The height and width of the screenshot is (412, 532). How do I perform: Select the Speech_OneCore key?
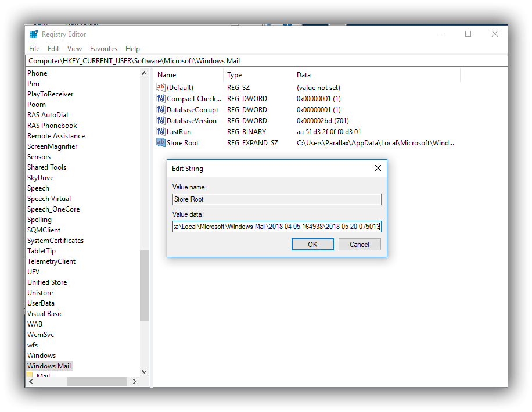tap(53, 209)
